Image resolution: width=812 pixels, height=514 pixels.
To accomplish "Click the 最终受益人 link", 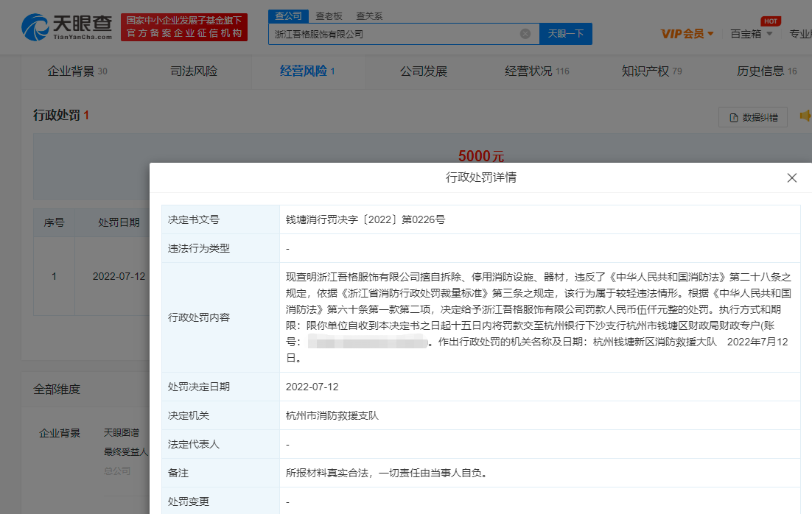I will point(126,452).
